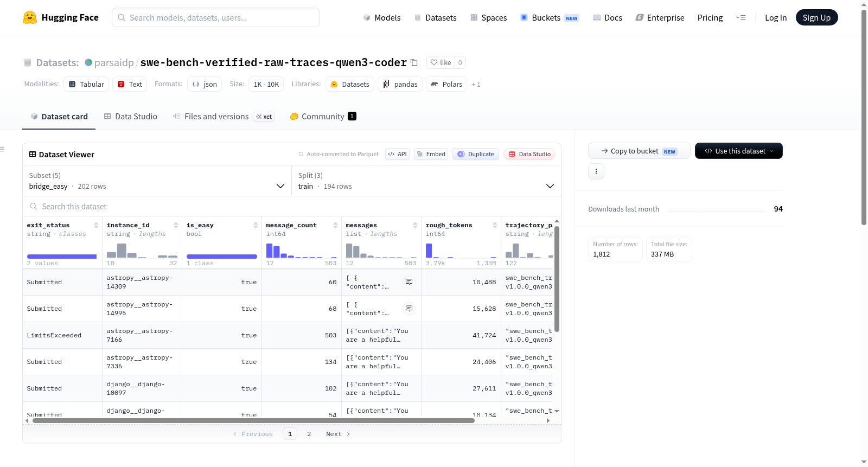Image resolution: width=868 pixels, height=467 pixels.
Task: Click the heart like button
Action: tap(441, 62)
